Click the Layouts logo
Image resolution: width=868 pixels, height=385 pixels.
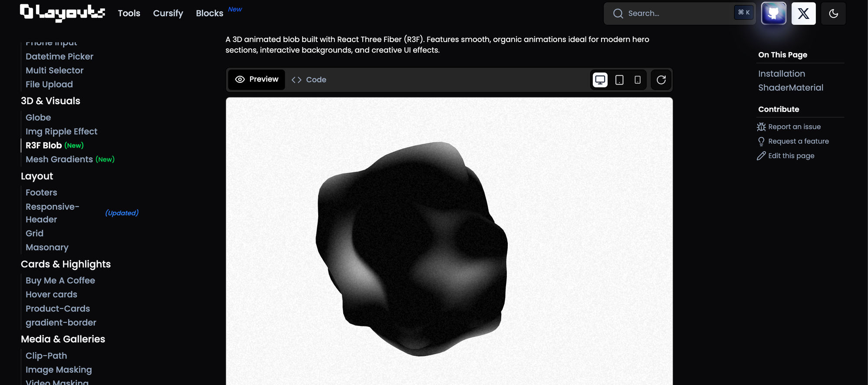click(x=62, y=13)
